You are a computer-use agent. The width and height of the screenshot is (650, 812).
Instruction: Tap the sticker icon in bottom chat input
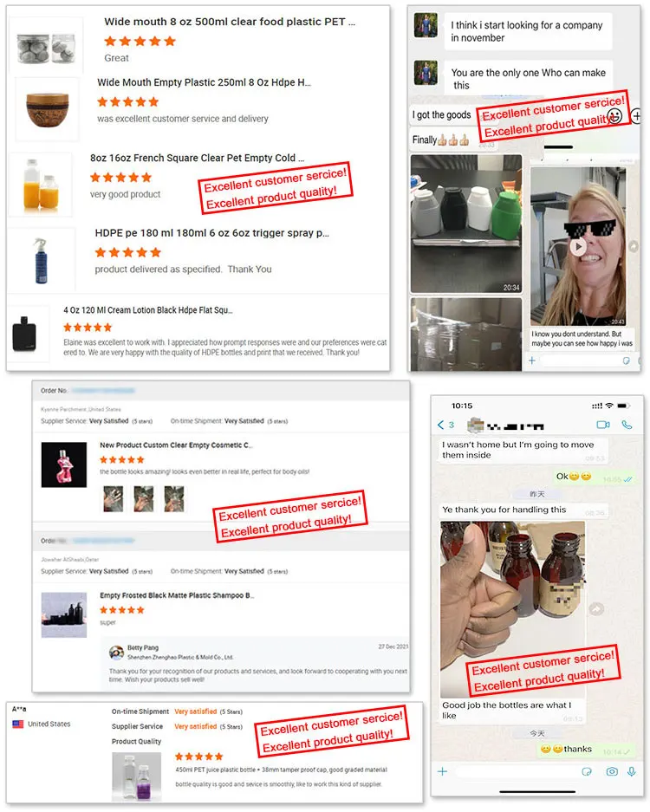(x=587, y=771)
